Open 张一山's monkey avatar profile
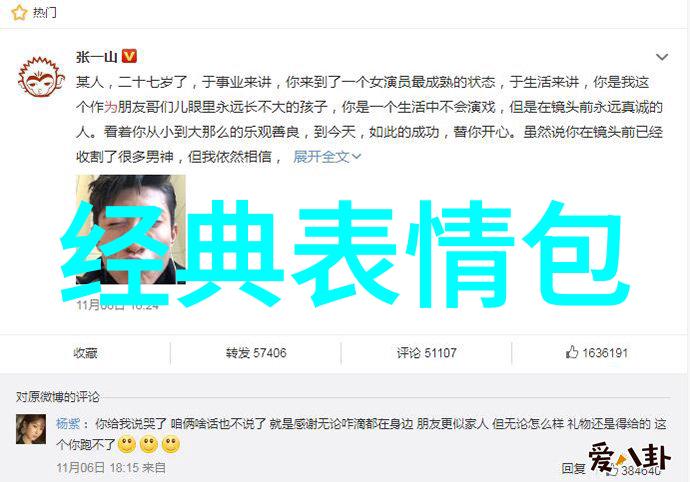 coord(41,77)
